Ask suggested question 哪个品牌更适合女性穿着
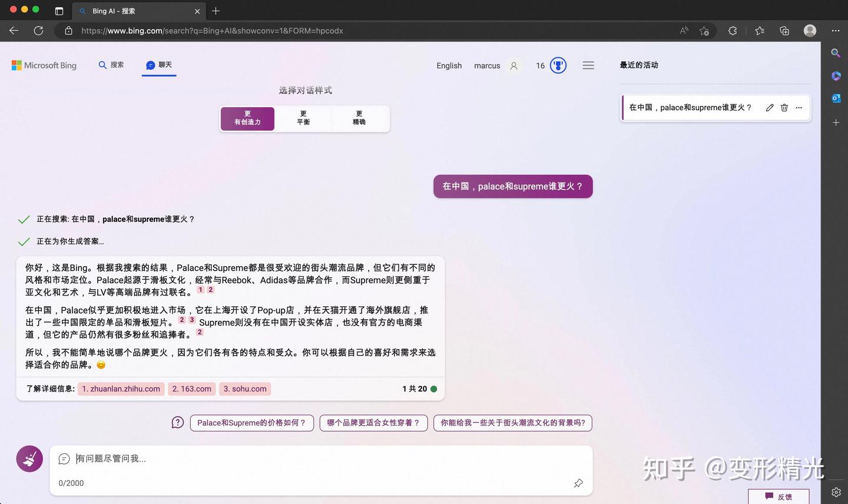Screen dimensions: 848x504 pyautogui.click(x=373, y=423)
